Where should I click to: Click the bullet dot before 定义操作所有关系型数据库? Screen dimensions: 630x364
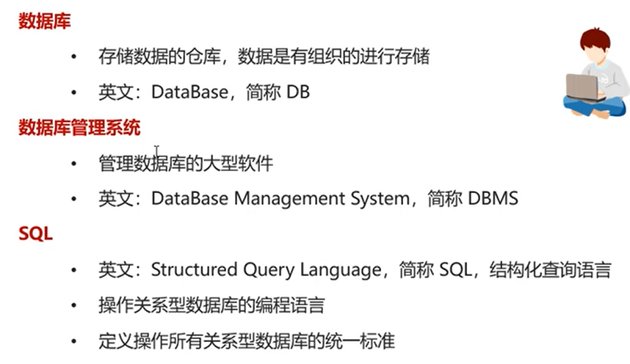coord(73,342)
